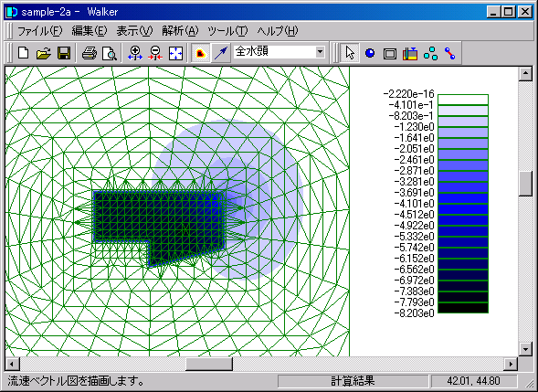Click the Print icon

click(x=90, y=53)
